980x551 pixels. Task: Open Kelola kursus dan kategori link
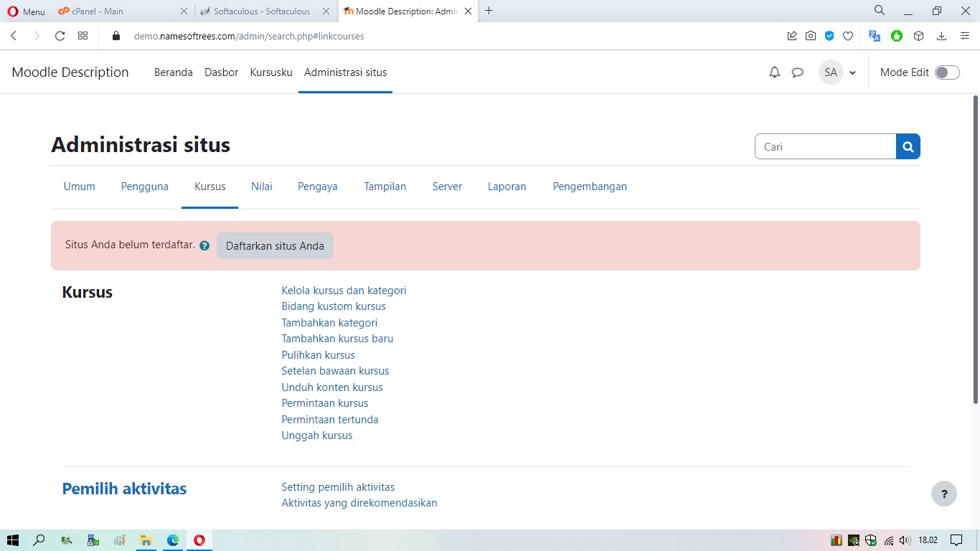click(x=344, y=291)
